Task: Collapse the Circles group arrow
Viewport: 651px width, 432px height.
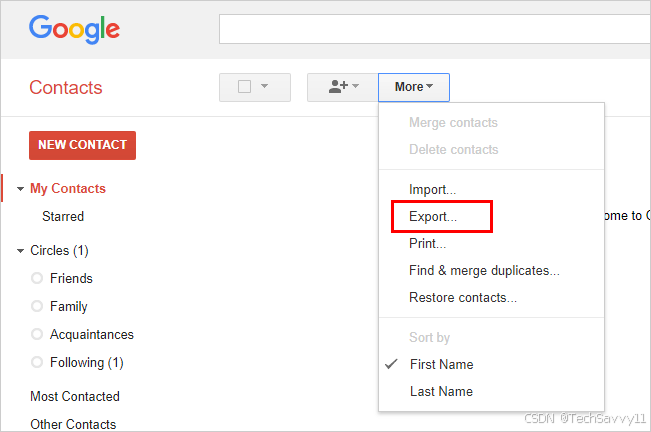Action: pos(20,251)
